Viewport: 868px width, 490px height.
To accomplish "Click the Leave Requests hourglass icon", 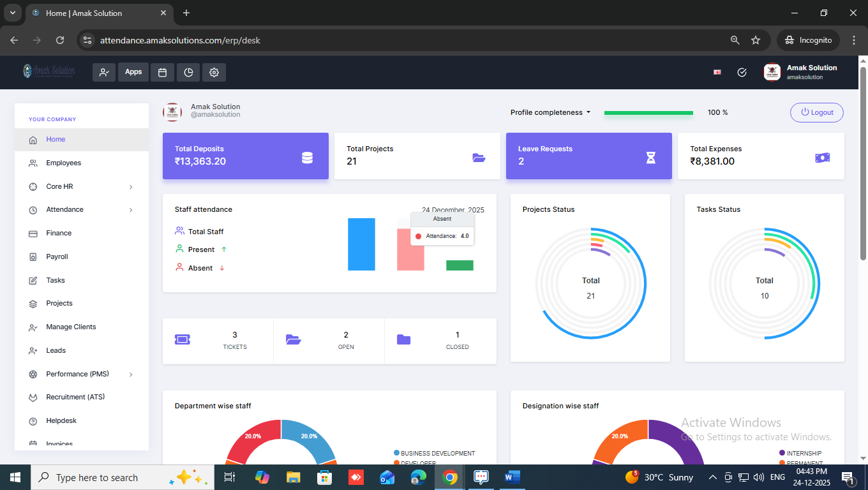I will coord(650,158).
